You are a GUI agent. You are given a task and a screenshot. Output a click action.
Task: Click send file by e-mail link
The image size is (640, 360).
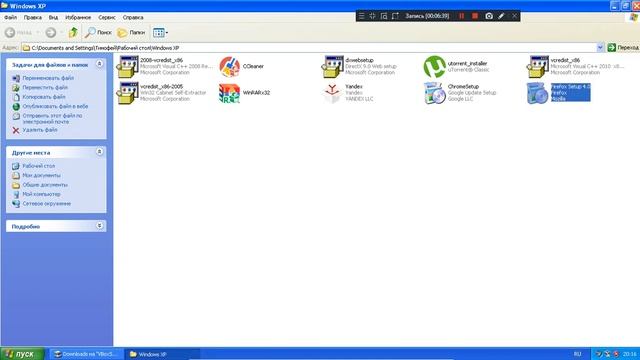pos(52,118)
